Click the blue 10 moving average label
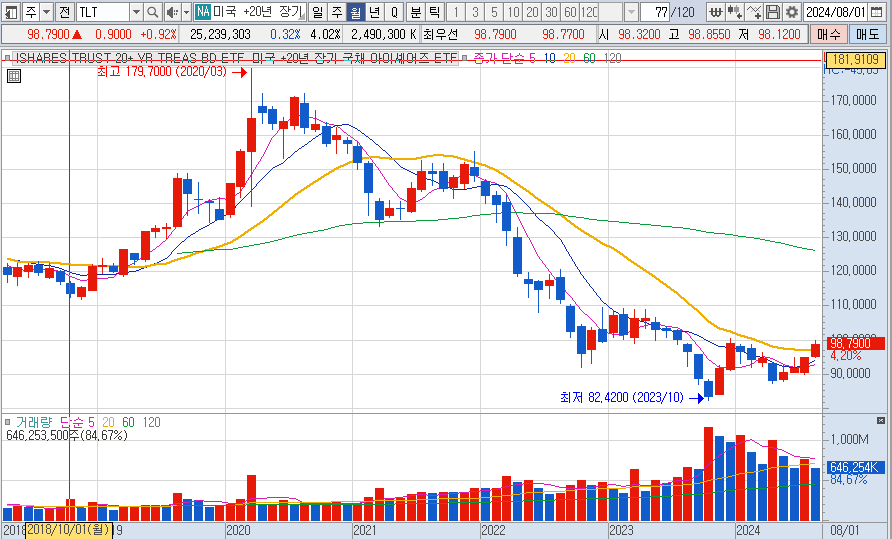 coord(550,58)
